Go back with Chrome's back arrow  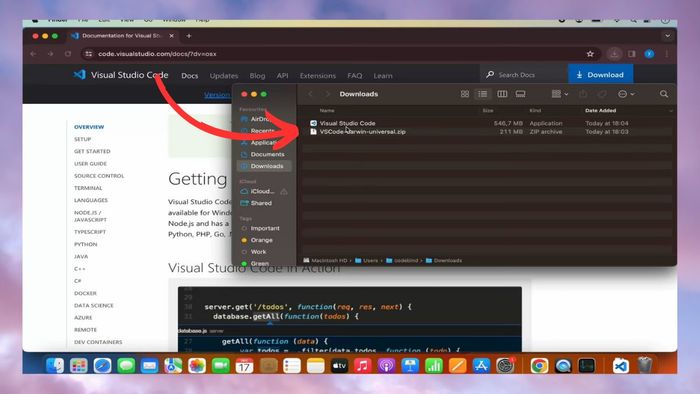click(33, 54)
